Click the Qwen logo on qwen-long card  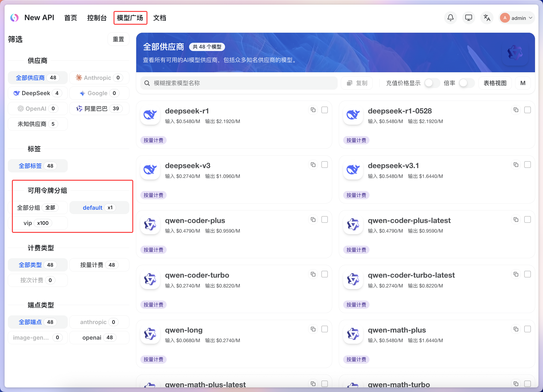coord(150,334)
